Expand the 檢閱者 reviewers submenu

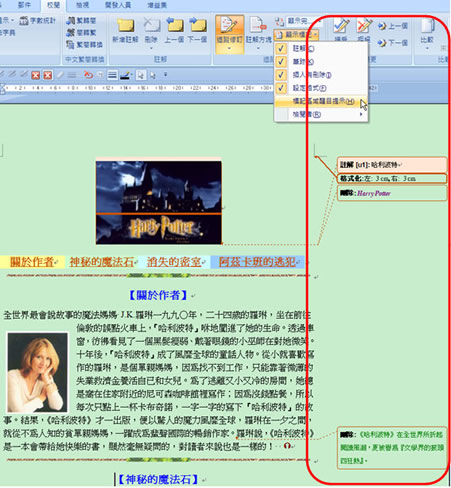click(321, 115)
